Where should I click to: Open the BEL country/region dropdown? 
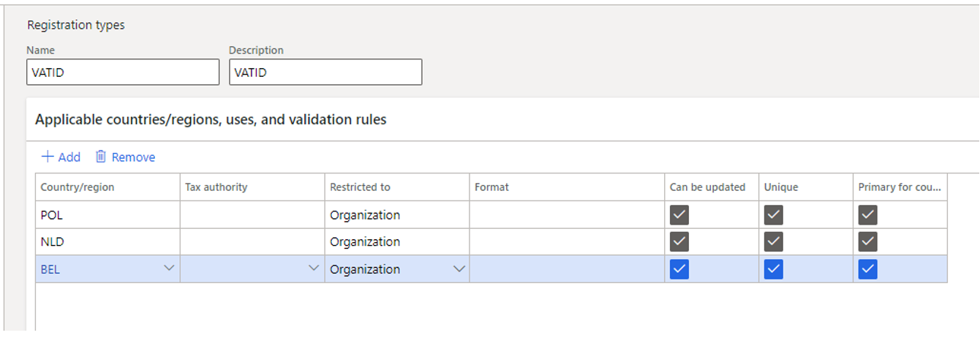(169, 268)
